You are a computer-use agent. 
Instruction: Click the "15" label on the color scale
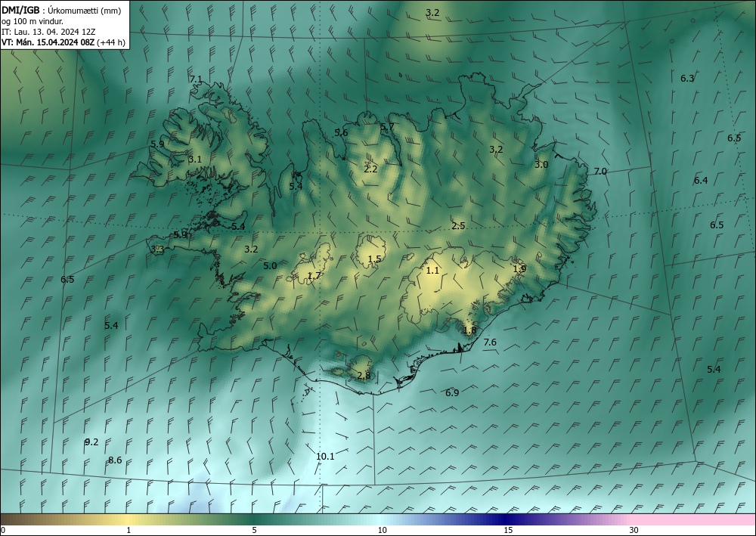(508, 531)
